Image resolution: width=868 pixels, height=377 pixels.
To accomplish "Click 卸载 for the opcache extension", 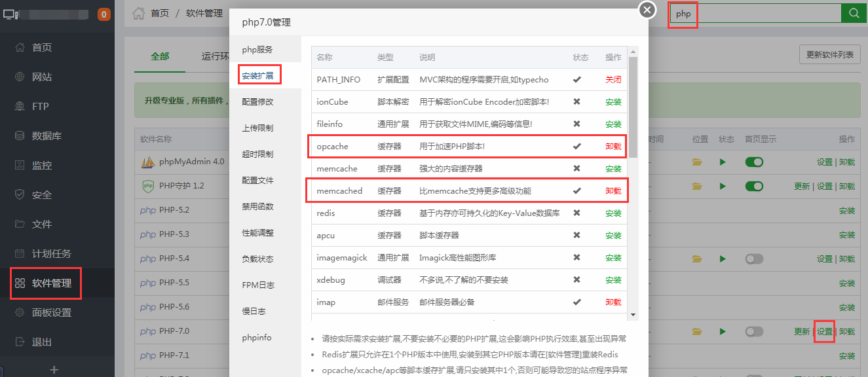I will (613, 147).
